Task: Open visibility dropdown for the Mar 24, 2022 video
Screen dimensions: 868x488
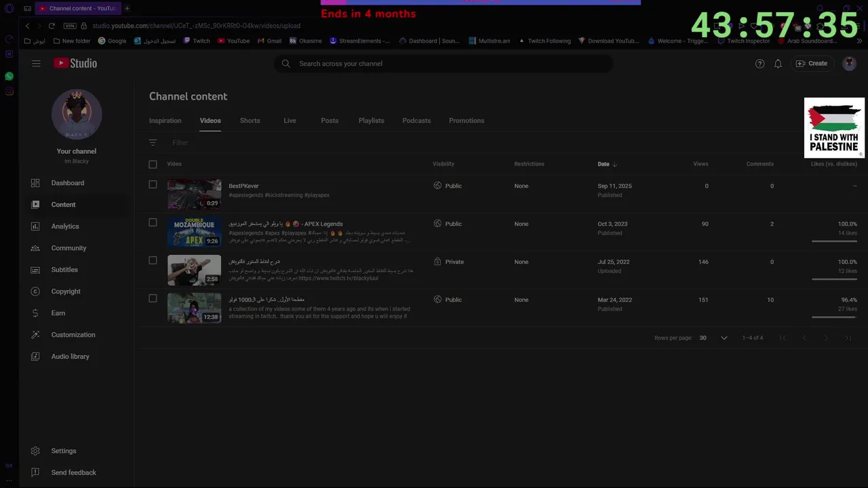Action: tap(448, 300)
